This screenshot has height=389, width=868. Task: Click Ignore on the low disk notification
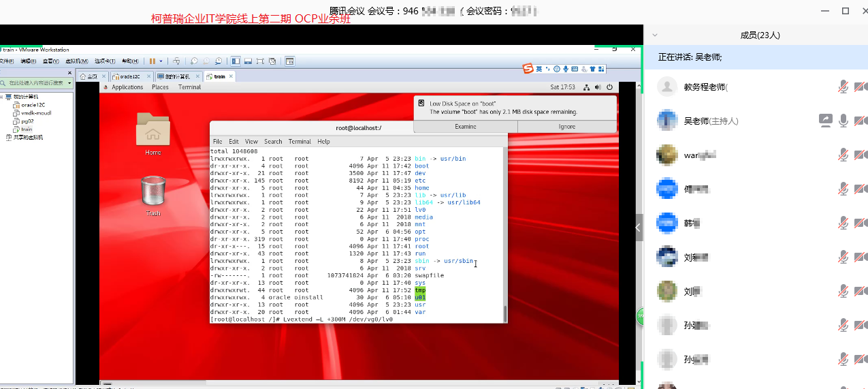pyautogui.click(x=567, y=127)
